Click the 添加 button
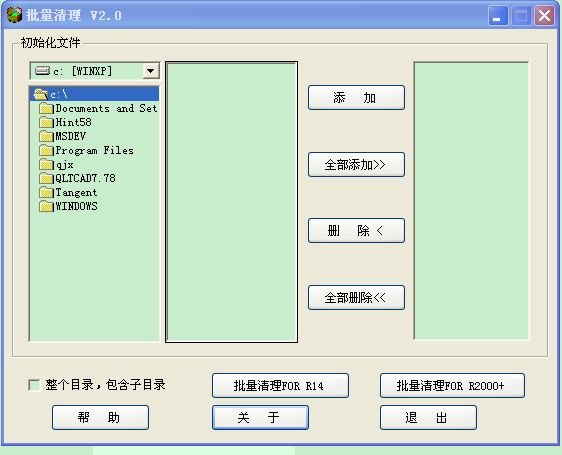Viewport: 562px width, 455px height. tap(356, 98)
